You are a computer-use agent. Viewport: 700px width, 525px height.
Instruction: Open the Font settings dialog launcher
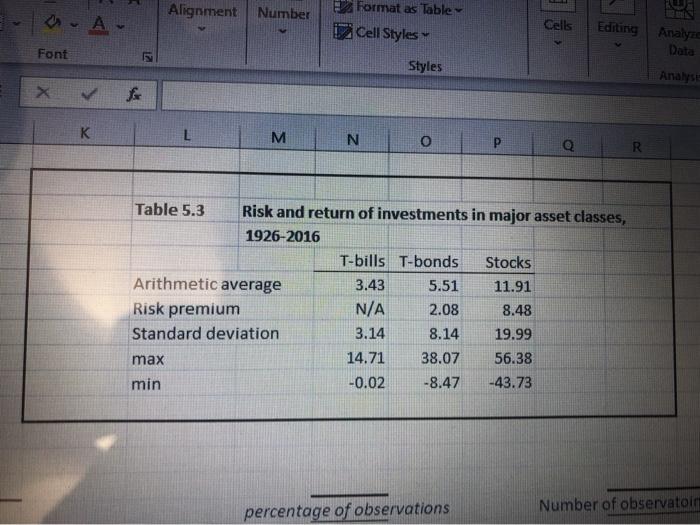[x=147, y=57]
